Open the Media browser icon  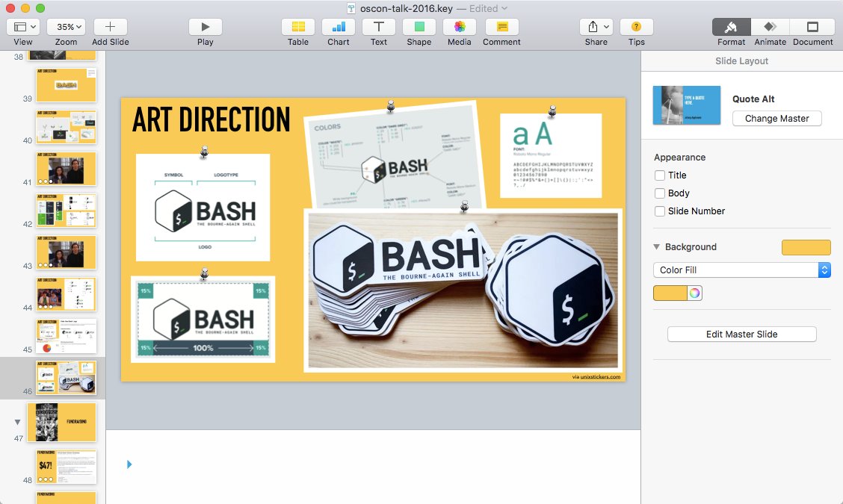click(x=459, y=27)
